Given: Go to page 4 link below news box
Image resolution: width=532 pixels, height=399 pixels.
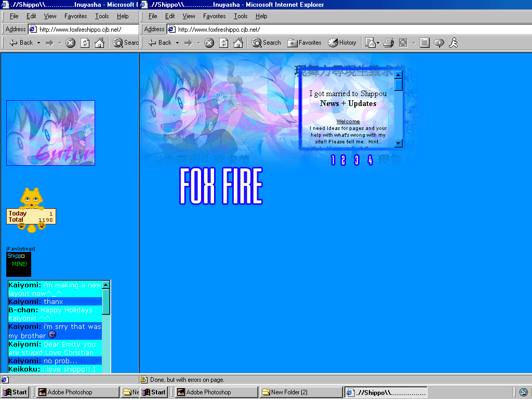Looking at the screenshot, I should point(370,160).
